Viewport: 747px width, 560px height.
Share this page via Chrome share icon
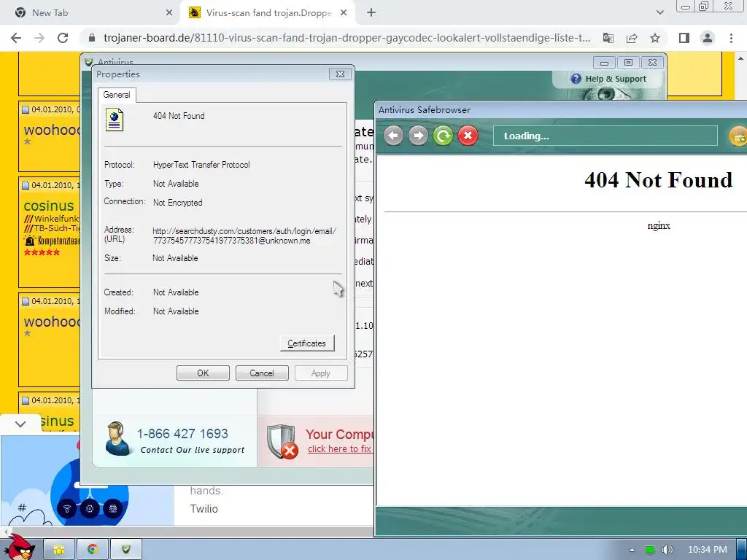tap(632, 38)
